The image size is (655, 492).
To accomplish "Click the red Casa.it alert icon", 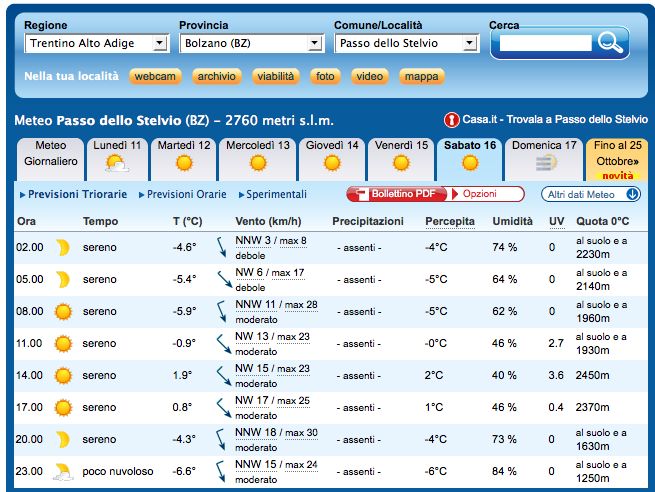I will click(x=451, y=120).
